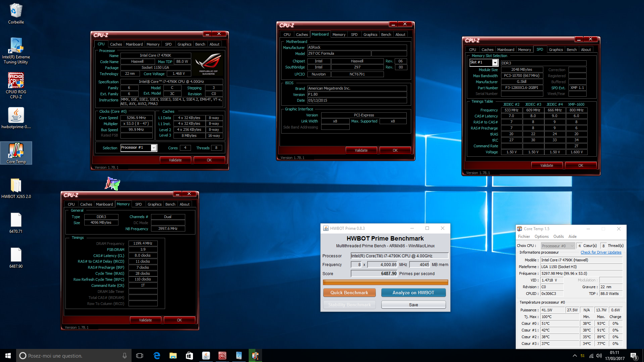Screen dimensions: 644x362
Task: Click Save button in HWBOT Prime
Action: (413, 305)
